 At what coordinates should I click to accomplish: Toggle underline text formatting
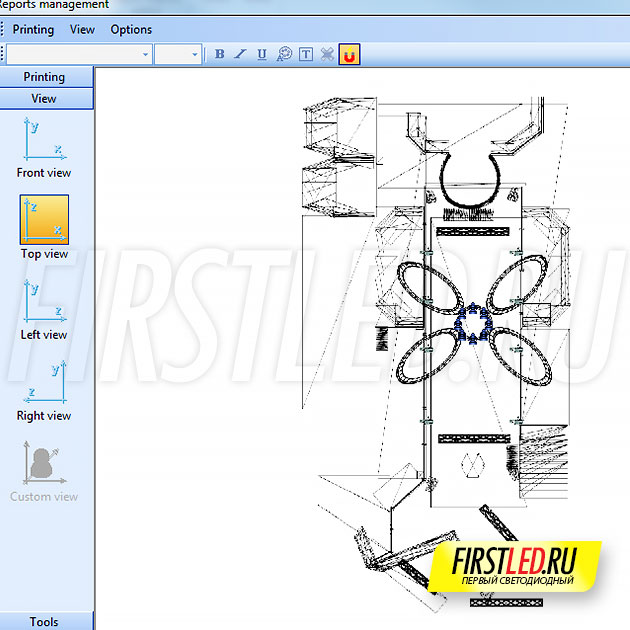(262, 54)
